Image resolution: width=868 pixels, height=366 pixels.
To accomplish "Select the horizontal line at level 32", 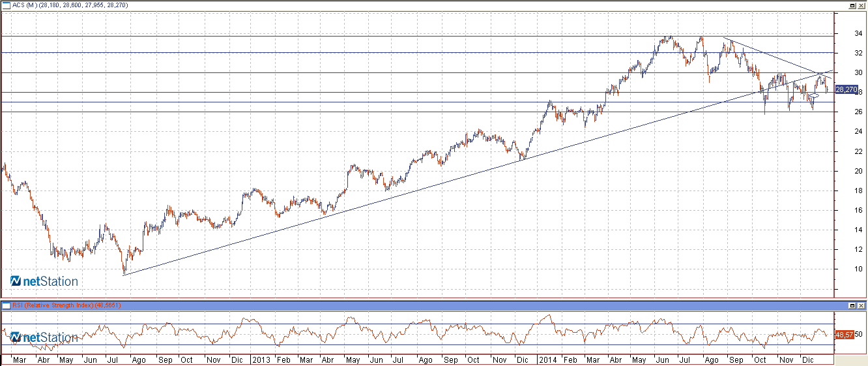I will 417,52.
